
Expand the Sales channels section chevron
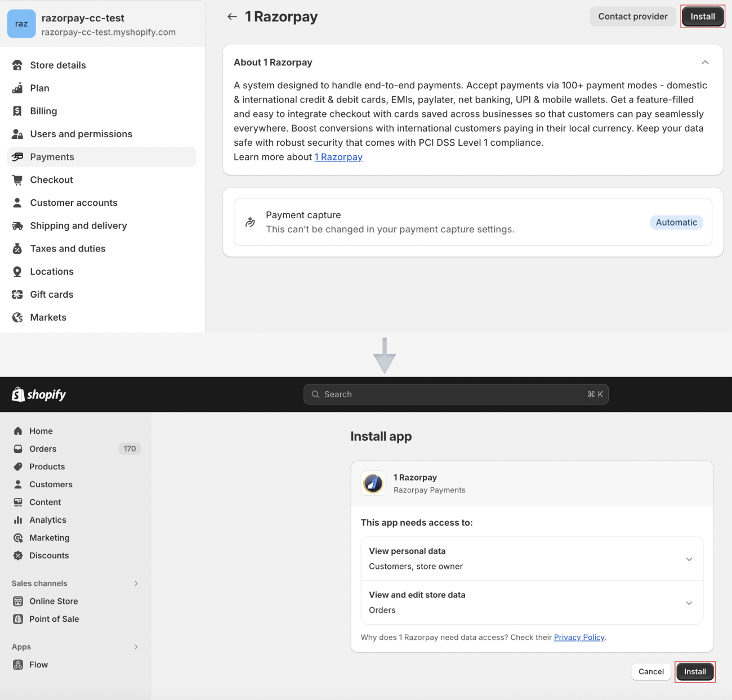tap(136, 584)
